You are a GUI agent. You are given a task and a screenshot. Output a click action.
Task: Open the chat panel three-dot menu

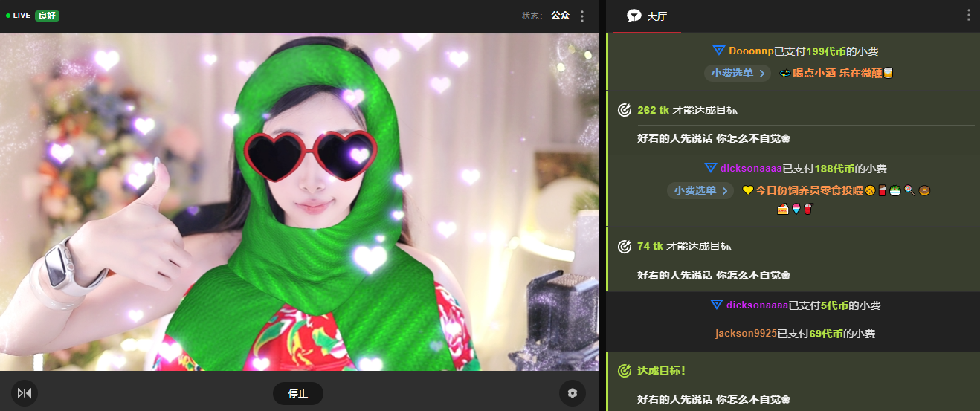coord(968,16)
